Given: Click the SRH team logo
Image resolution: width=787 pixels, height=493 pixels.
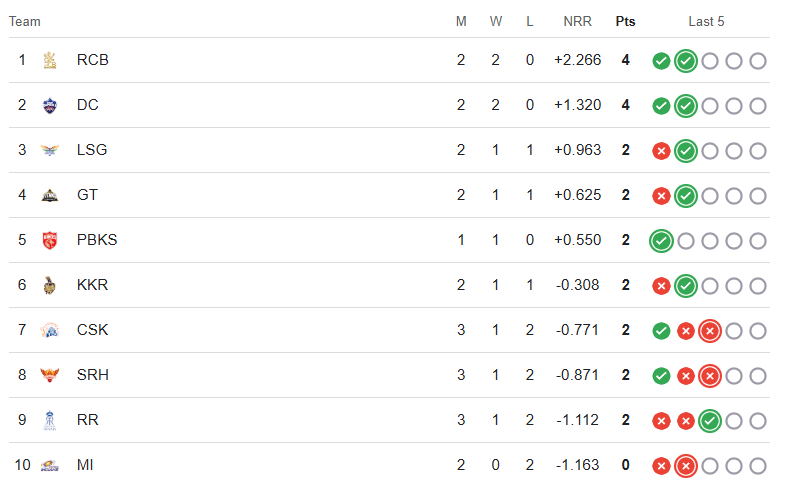Looking at the screenshot, I should click(x=49, y=375).
